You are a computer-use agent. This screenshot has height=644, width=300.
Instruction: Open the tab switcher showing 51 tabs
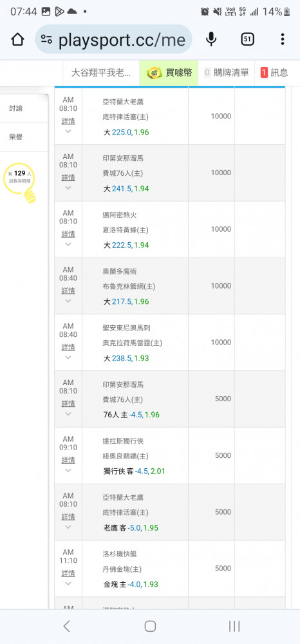point(247,39)
